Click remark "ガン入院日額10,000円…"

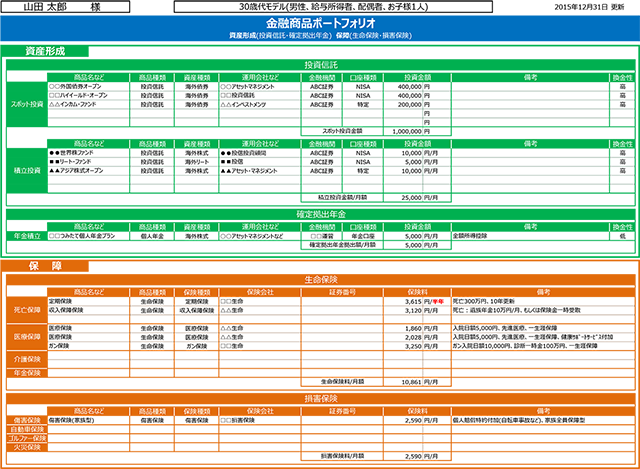[x=525, y=346]
